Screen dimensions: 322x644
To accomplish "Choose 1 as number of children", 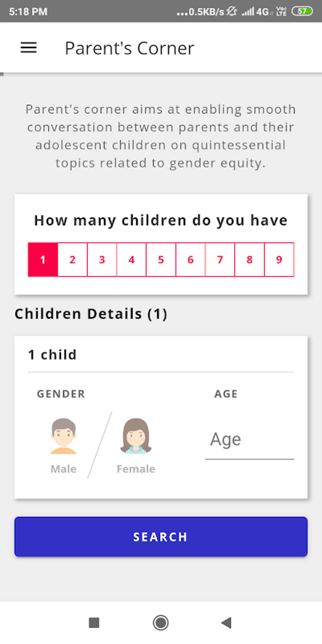I will 43,259.
